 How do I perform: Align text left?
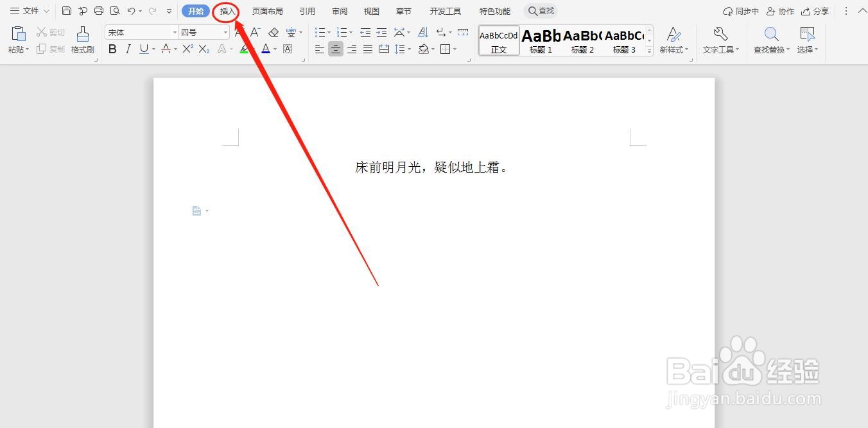tap(320, 49)
